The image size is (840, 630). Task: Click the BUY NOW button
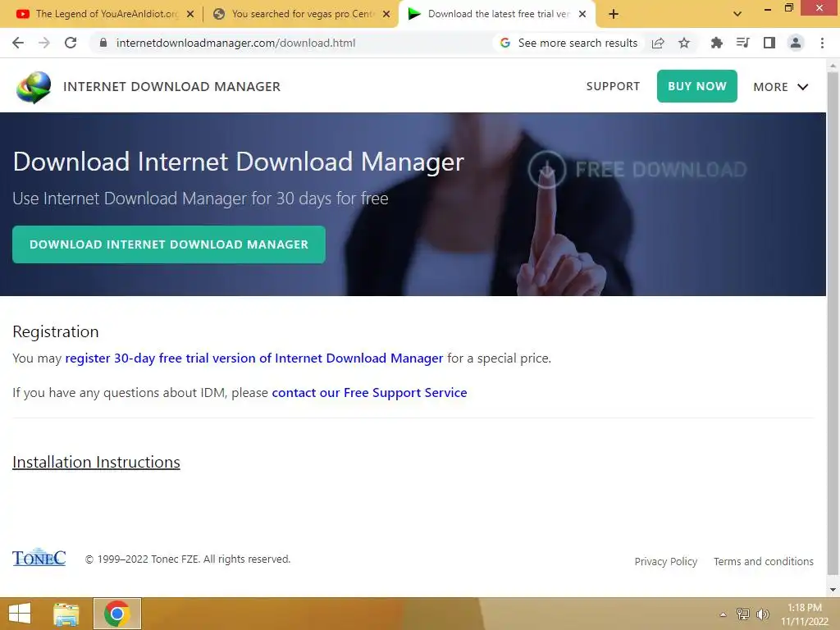pos(697,85)
